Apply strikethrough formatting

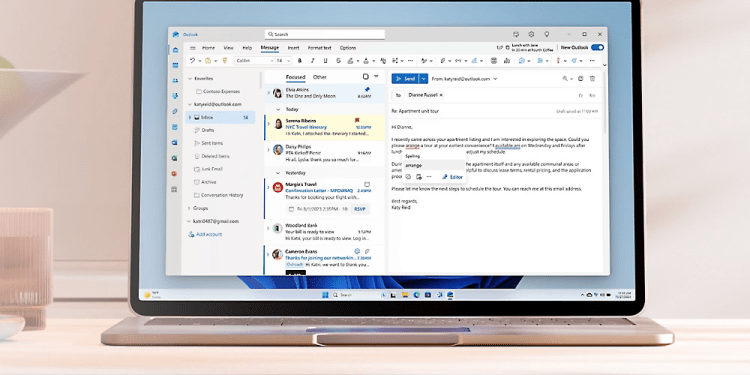click(x=338, y=61)
